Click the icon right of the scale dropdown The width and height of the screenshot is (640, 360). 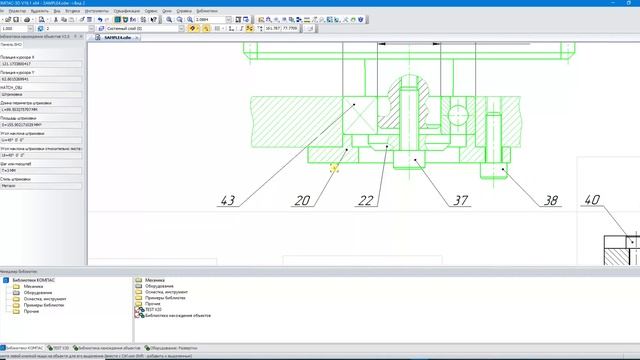pos(238,20)
